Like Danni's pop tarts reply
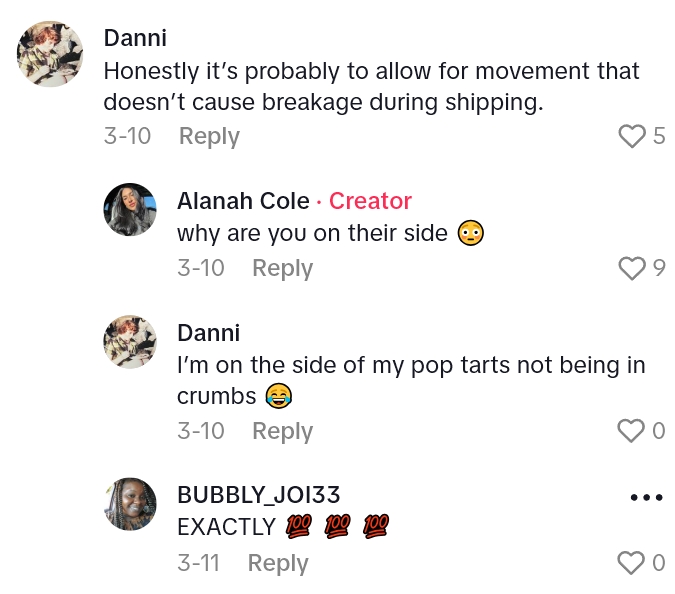 point(631,431)
